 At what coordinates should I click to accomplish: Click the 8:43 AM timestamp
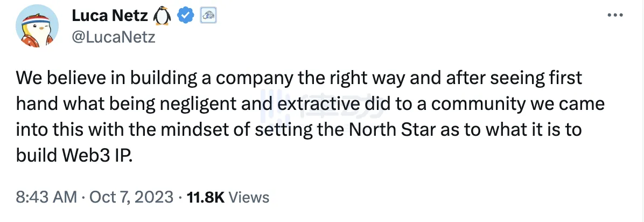(x=46, y=197)
